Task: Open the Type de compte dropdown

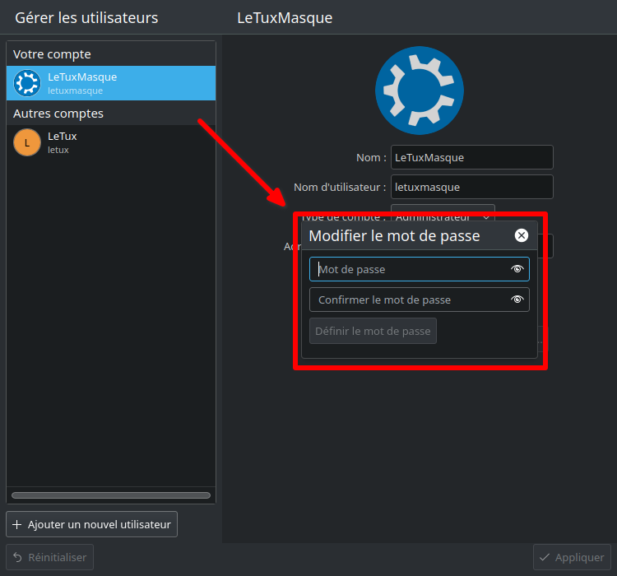Action: [x=442, y=214]
